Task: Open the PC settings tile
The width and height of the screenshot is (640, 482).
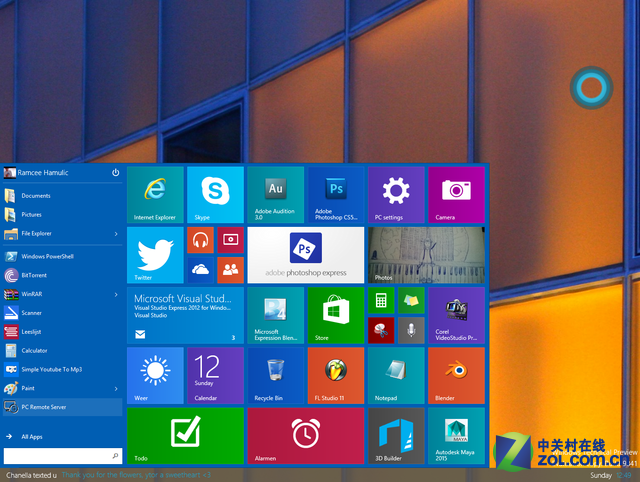Action: point(396,195)
